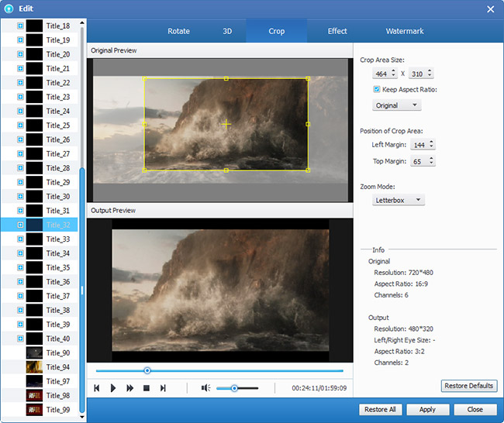Screen dimensions: 504x423
Task: Increase the Left Margin value
Action: pyautogui.click(x=431, y=142)
